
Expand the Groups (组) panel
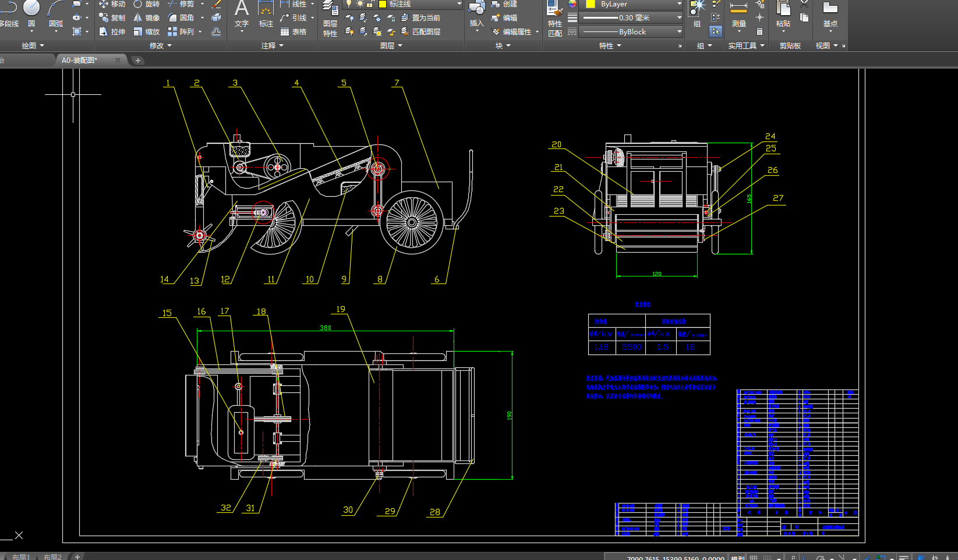coord(705,45)
